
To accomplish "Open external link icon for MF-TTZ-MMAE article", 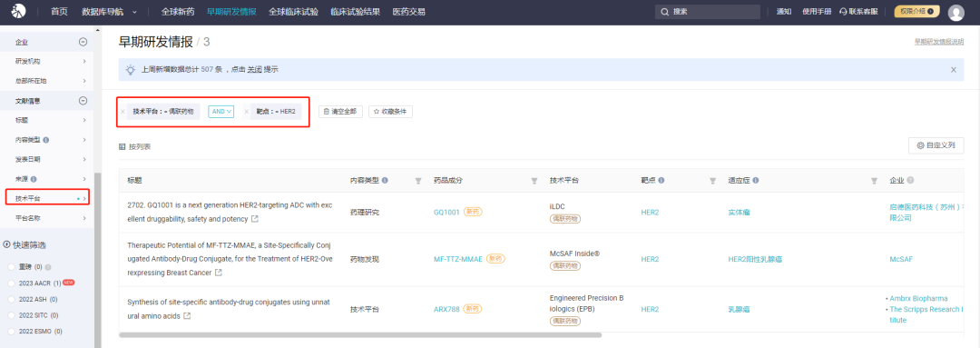I will click(218, 273).
